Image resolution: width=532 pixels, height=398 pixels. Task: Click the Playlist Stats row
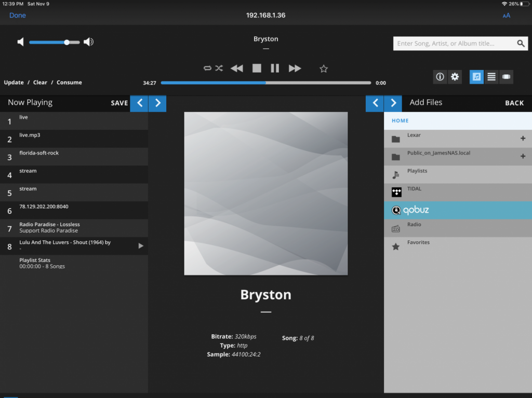tap(74, 264)
